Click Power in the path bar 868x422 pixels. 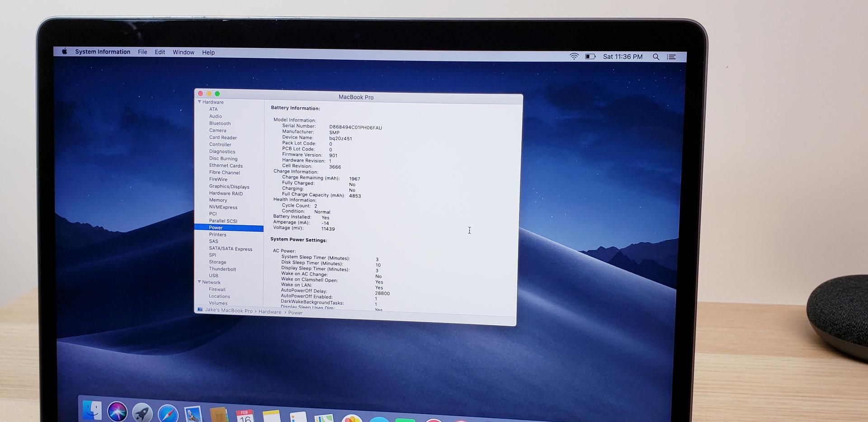click(295, 313)
